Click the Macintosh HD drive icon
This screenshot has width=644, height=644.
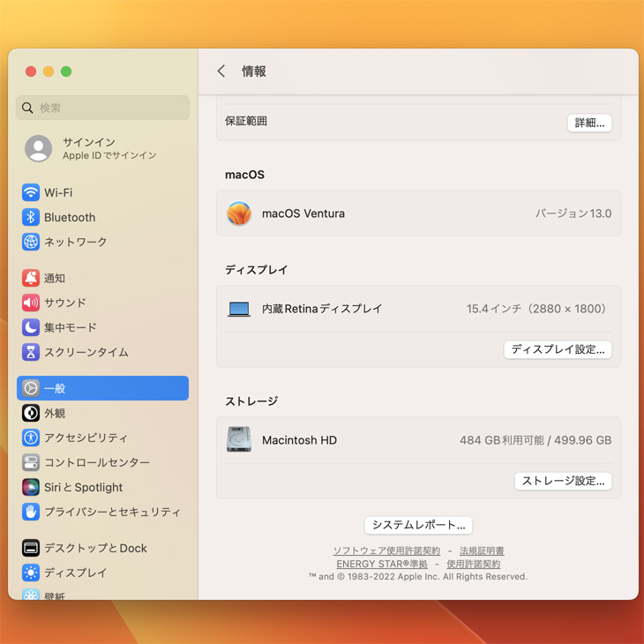[238, 439]
